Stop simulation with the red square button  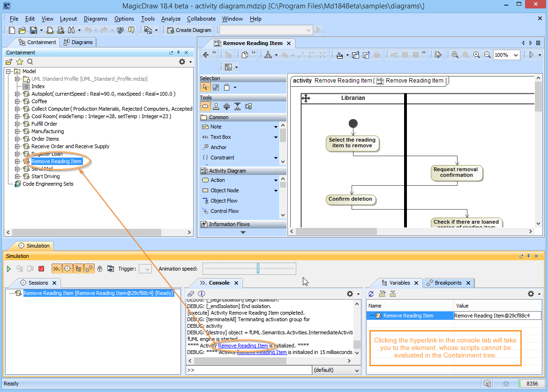click(41, 269)
